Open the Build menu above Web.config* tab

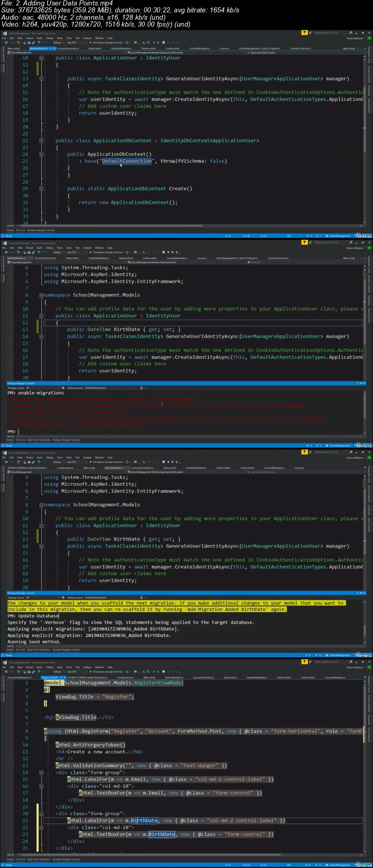click(x=39, y=38)
